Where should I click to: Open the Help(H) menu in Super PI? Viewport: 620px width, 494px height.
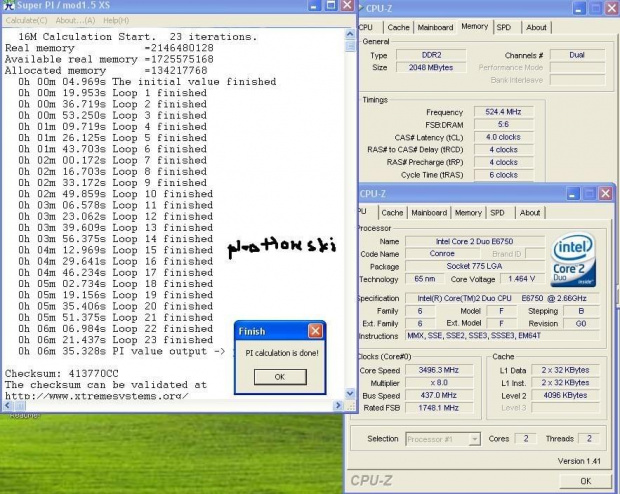[x=116, y=21]
